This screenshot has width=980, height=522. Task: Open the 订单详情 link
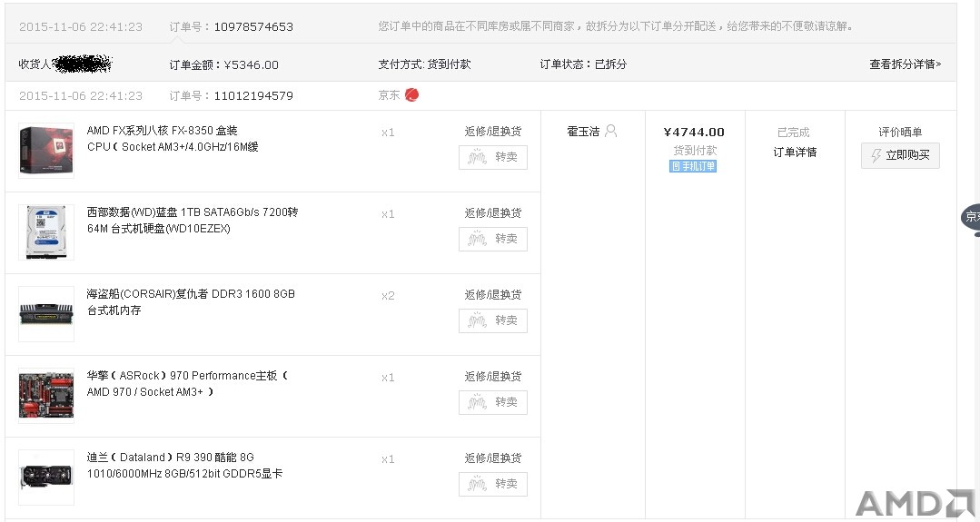click(x=795, y=153)
